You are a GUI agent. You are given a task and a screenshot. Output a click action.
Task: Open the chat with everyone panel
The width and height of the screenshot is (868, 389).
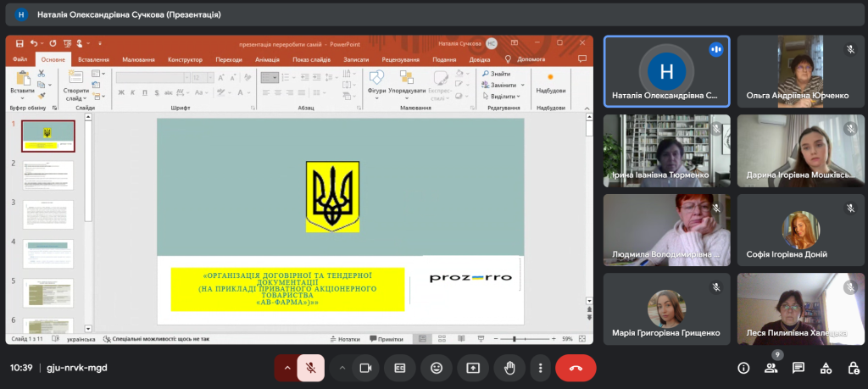(x=798, y=368)
